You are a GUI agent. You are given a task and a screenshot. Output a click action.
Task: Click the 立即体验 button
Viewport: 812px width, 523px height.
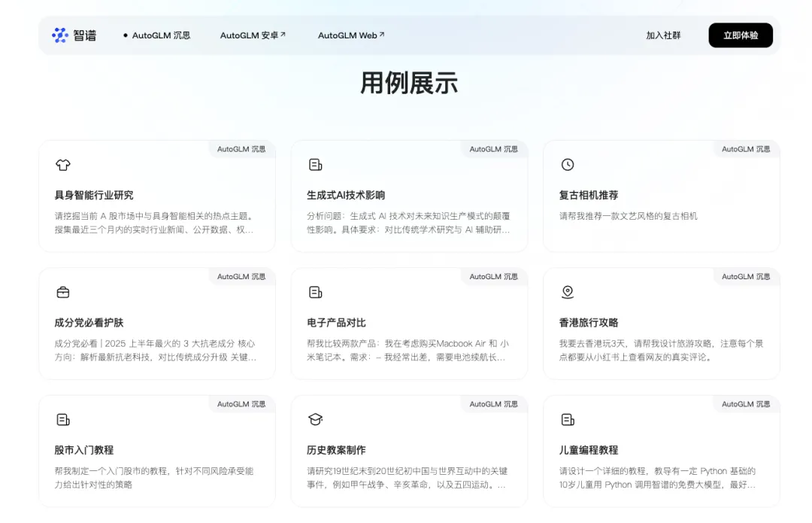(x=741, y=35)
